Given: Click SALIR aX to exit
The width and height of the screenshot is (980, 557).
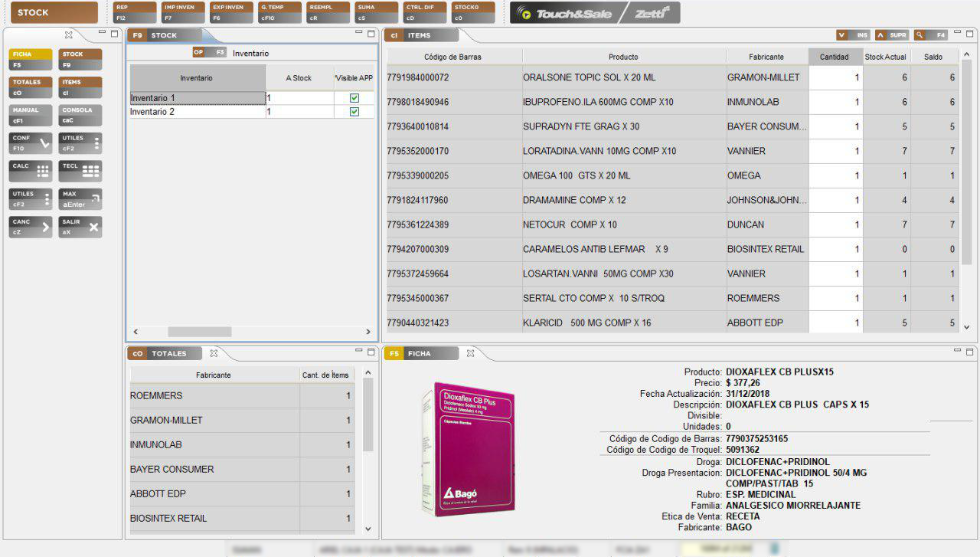Looking at the screenshot, I should point(80,227).
